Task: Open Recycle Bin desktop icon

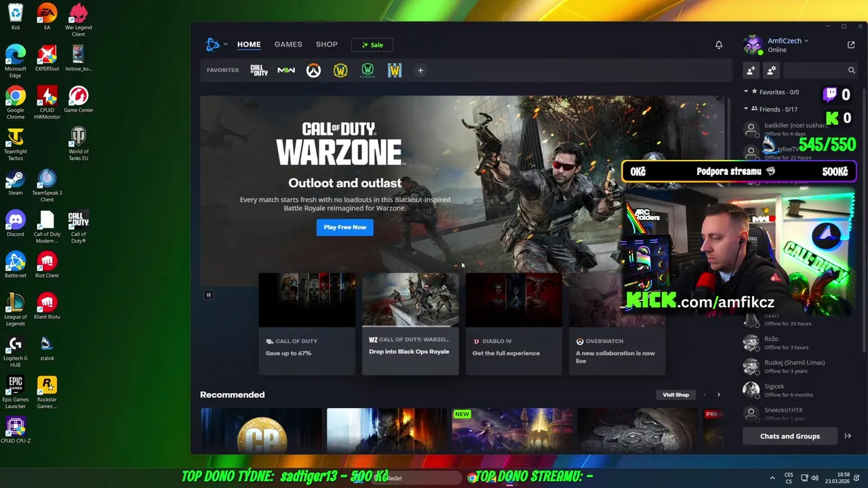Action: tap(16, 17)
